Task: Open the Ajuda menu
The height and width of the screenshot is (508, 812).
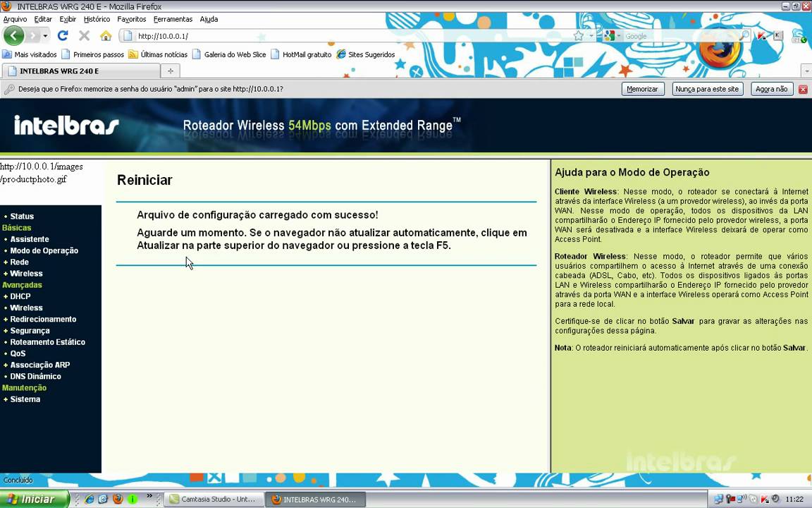Action: pos(209,19)
